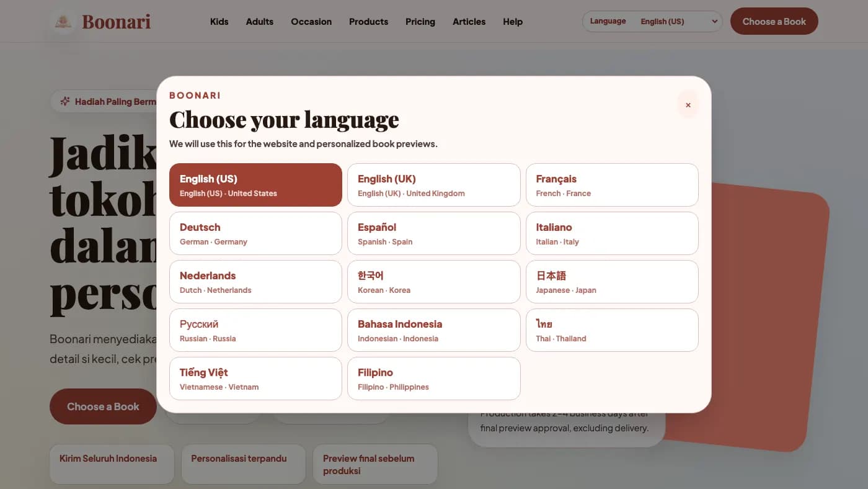Close the language dialog with the X
868x489 pixels.
(x=688, y=105)
